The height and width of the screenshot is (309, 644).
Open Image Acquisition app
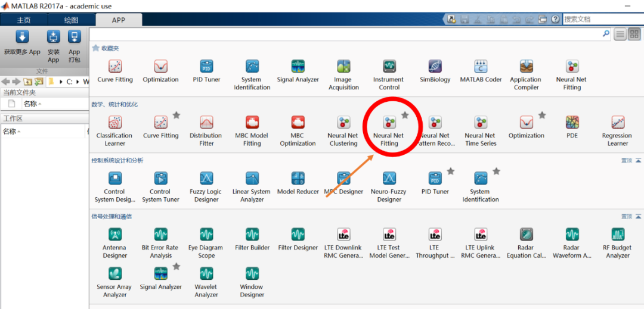pyautogui.click(x=343, y=76)
